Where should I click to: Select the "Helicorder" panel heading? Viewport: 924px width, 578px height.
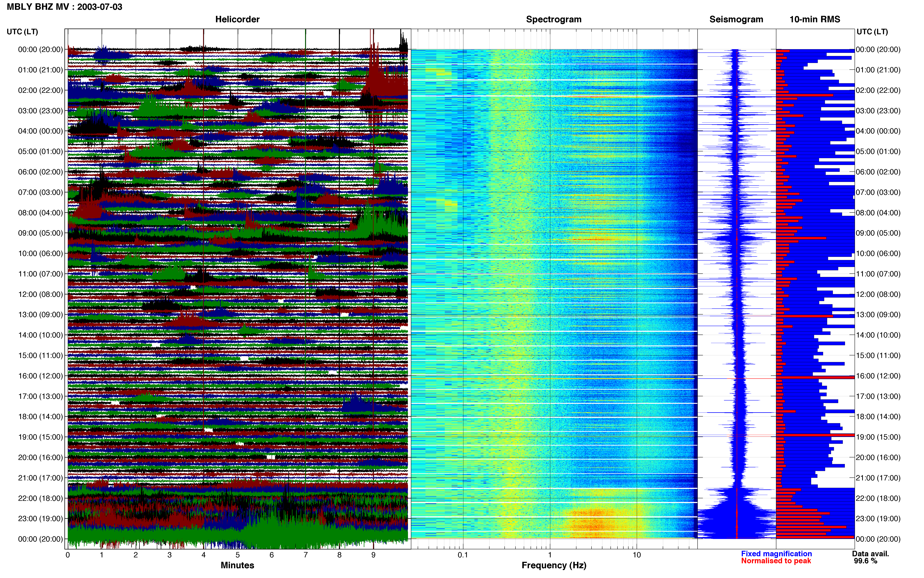click(x=237, y=19)
